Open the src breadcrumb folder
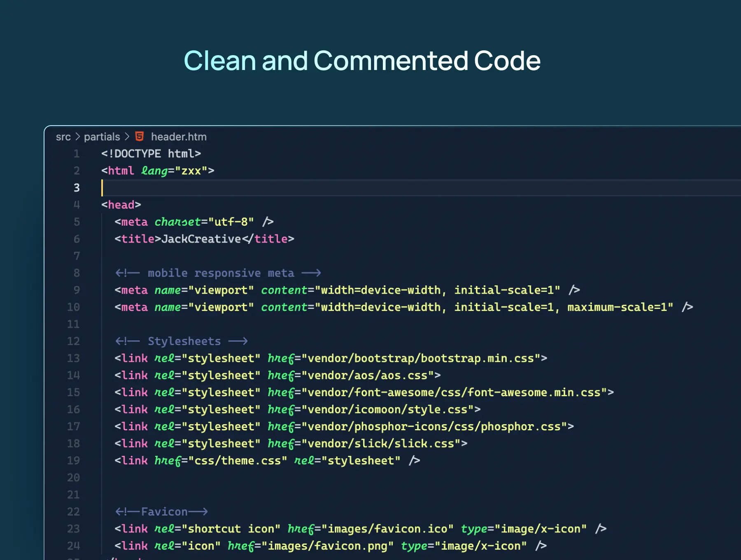The image size is (741, 560). [63, 137]
